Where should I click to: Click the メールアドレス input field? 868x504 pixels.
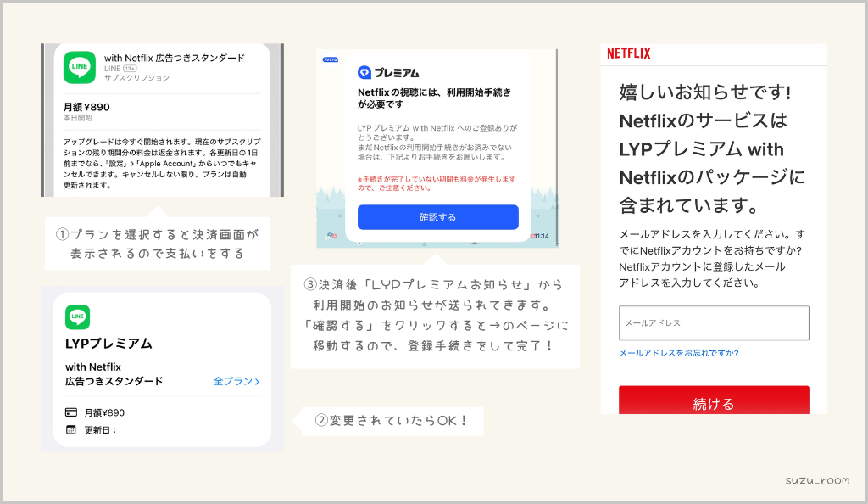(x=714, y=323)
